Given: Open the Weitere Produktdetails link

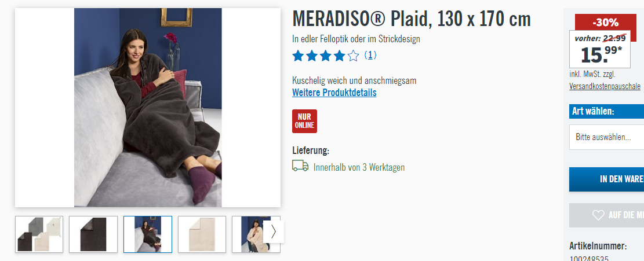Looking at the screenshot, I should click(334, 93).
